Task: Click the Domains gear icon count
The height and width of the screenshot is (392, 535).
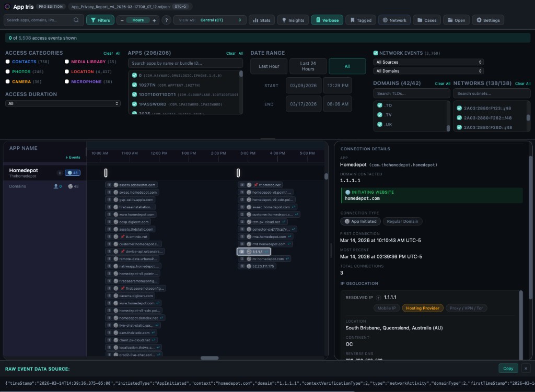Action: click(73, 186)
